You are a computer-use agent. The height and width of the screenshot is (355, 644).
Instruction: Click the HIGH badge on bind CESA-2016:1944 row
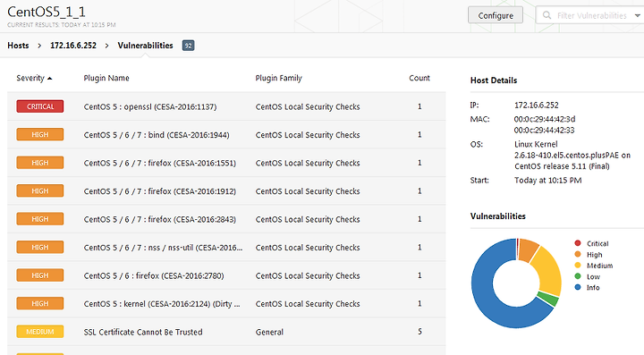tap(40, 135)
